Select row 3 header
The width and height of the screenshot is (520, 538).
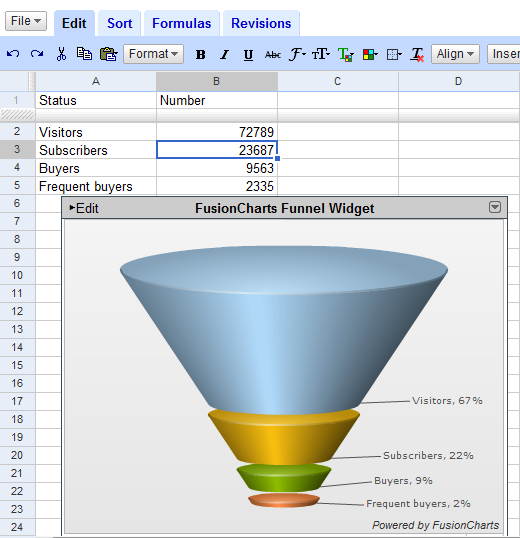(17, 150)
